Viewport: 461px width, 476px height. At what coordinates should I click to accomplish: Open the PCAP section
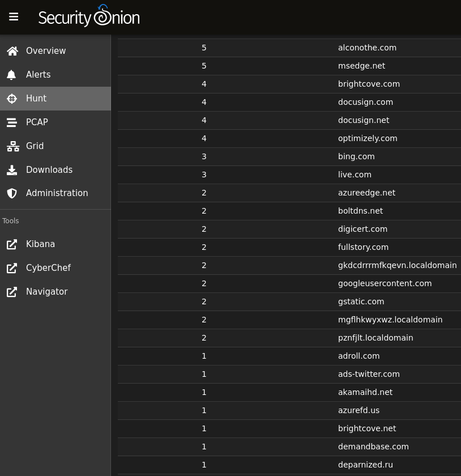point(56,122)
